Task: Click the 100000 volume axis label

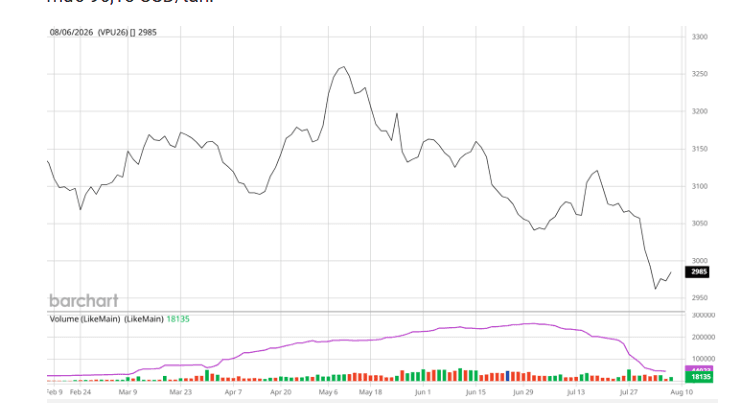Action: click(x=703, y=359)
